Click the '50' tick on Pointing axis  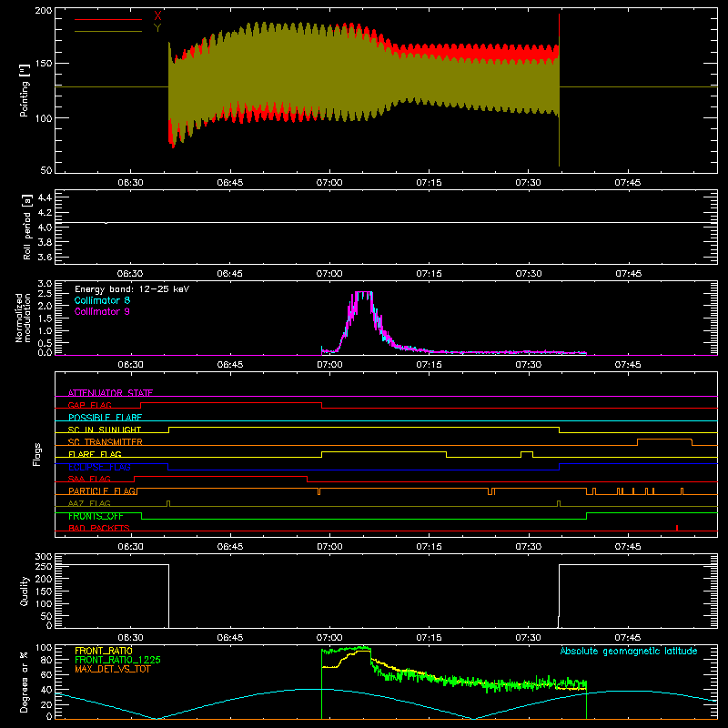46,170
